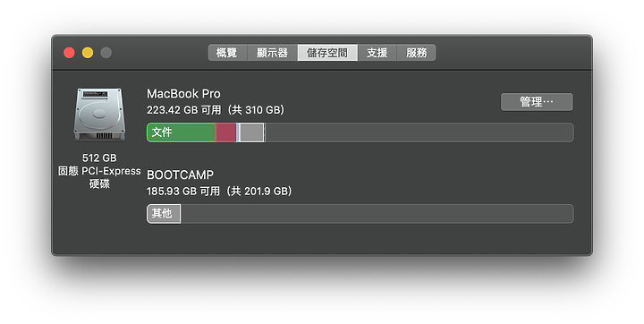Click the 223.42 GB 可用 text
The height and width of the screenshot is (324, 644).
click(x=183, y=110)
